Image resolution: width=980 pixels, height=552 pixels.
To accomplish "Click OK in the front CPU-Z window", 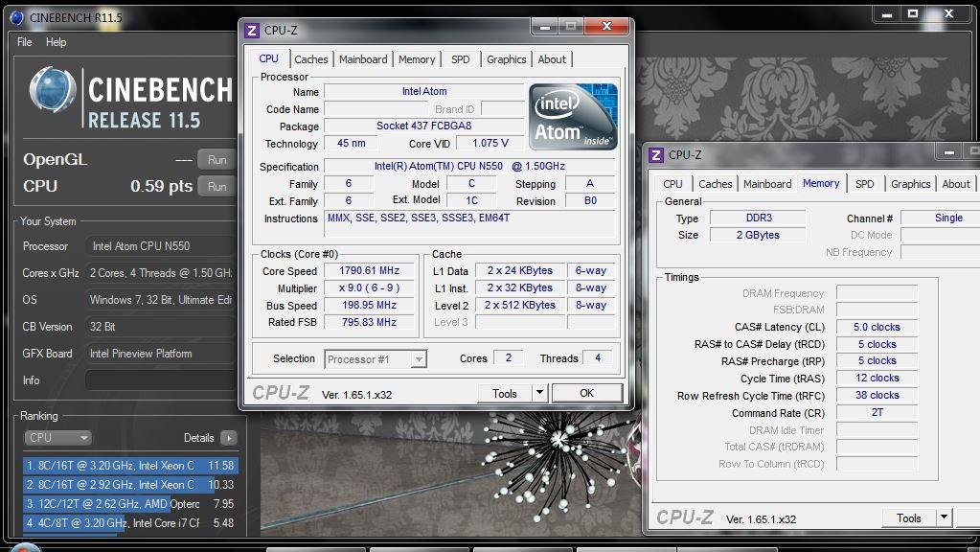I will coord(587,393).
